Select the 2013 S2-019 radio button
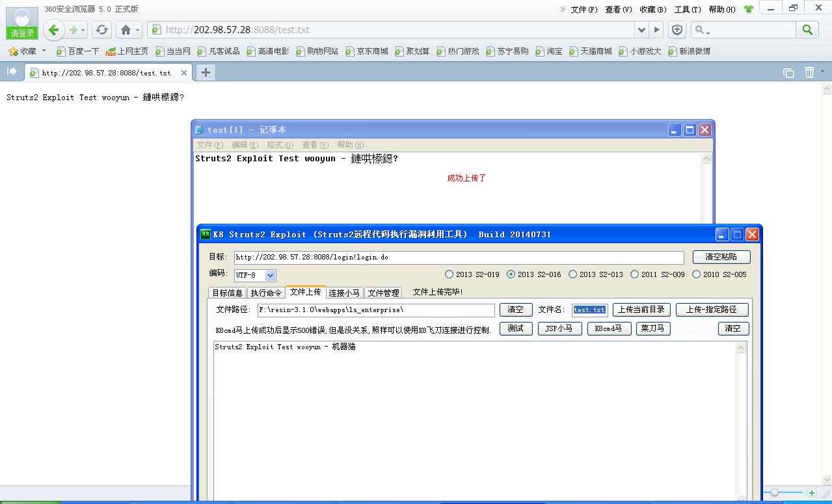 tap(449, 274)
